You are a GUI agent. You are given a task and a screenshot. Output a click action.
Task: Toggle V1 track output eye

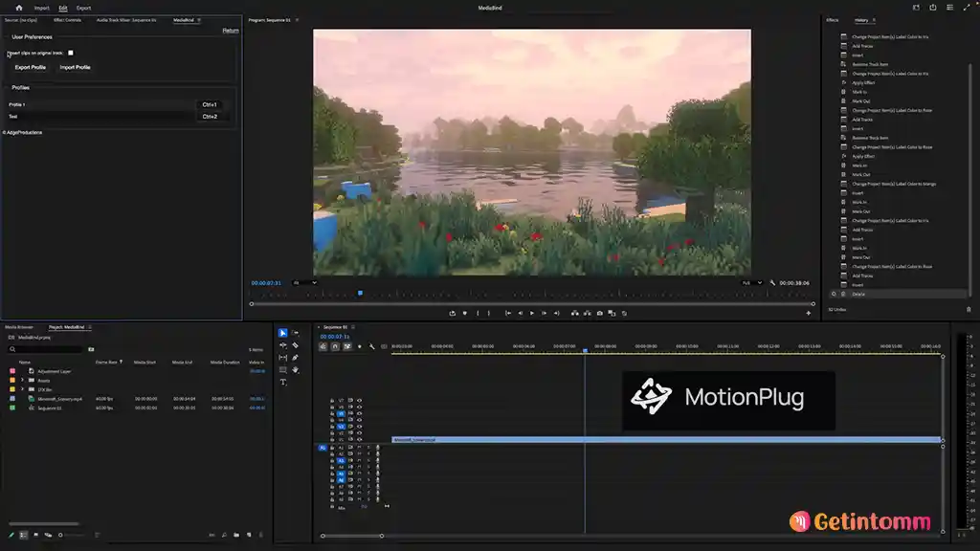360,440
